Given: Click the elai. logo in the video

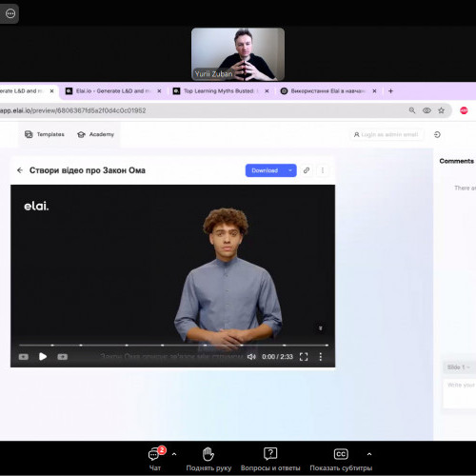Looking at the screenshot, I should coord(36,207).
